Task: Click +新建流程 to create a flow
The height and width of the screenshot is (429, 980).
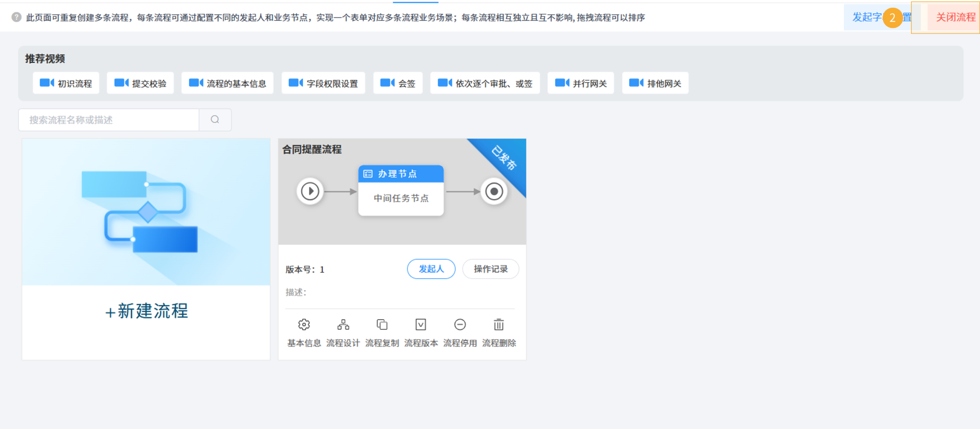Action: (146, 311)
